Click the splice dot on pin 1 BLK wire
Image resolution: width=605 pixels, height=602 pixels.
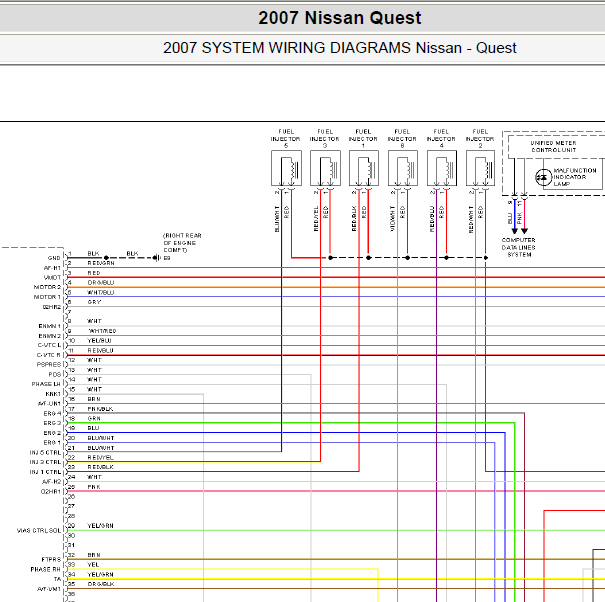[x=106, y=258]
